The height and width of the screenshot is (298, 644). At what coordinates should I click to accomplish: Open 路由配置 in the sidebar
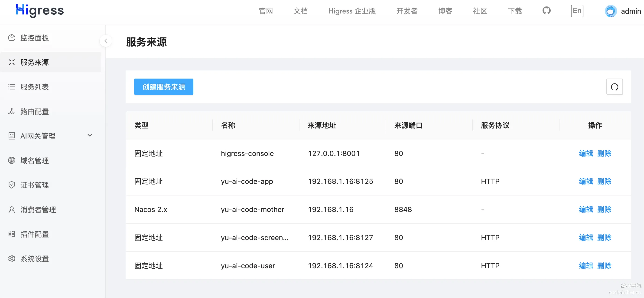coord(51,111)
